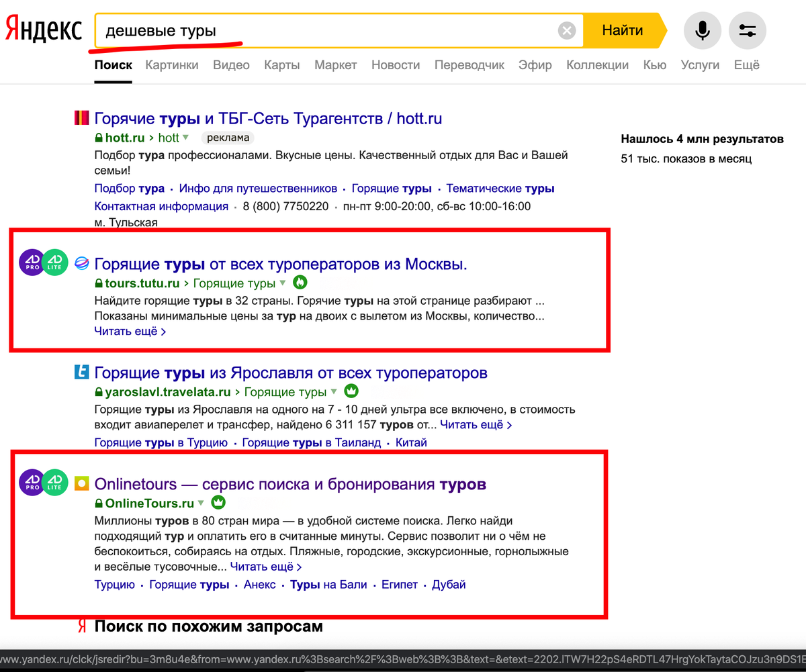
Task: Click Горящие туры в Таиланд sitelink
Action: (x=312, y=442)
